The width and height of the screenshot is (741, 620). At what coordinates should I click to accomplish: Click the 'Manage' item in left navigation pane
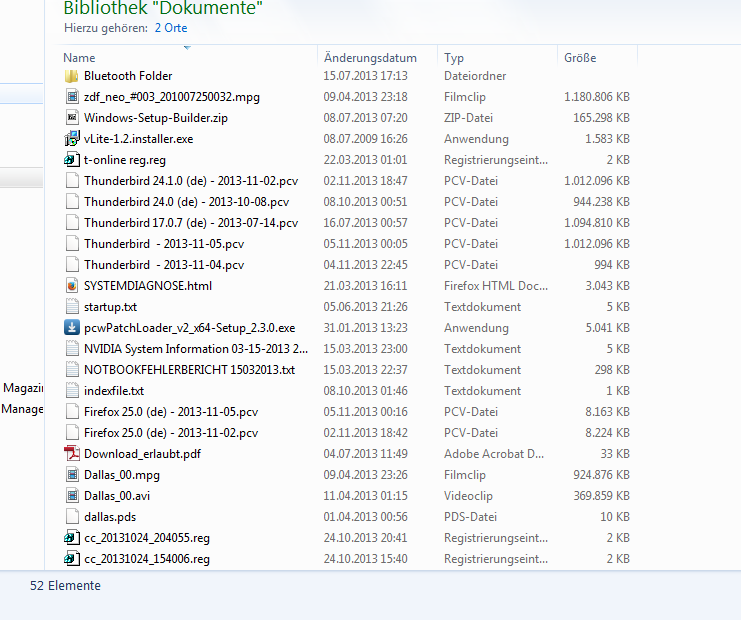click(22, 409)
